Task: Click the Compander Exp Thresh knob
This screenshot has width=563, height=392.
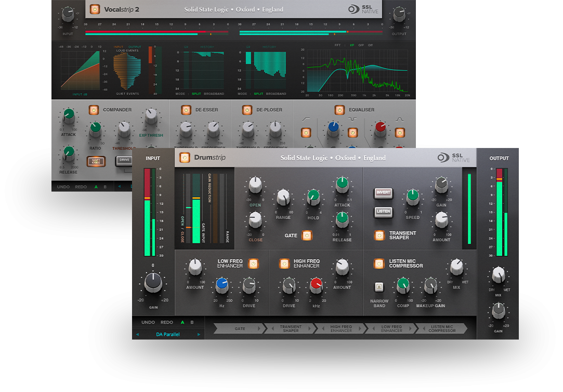Action: tap(151, 116)
